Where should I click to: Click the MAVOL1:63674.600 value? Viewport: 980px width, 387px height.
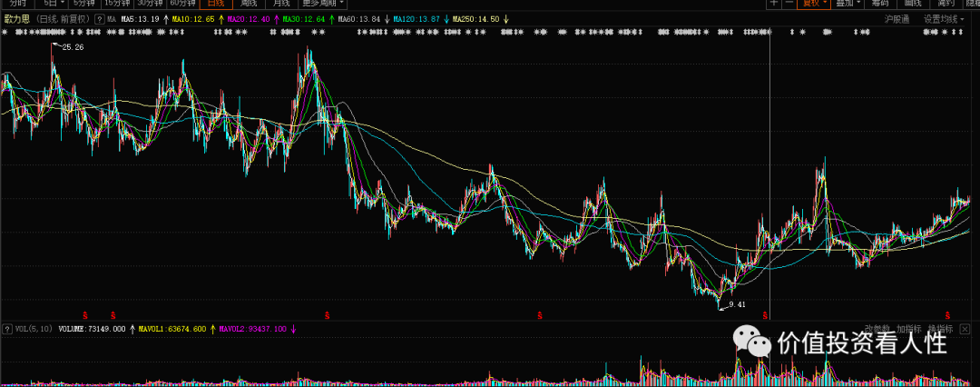click(172, 328)
